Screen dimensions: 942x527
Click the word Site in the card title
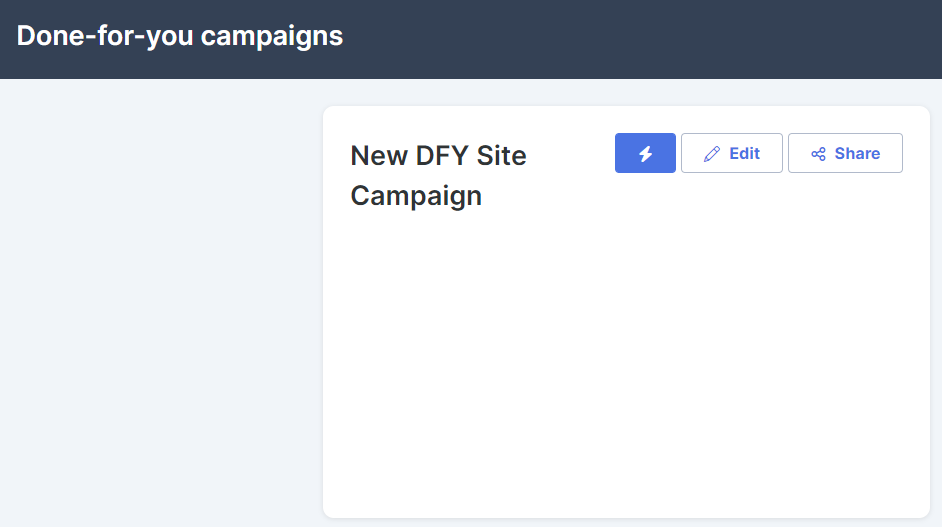tap(502, 156)
